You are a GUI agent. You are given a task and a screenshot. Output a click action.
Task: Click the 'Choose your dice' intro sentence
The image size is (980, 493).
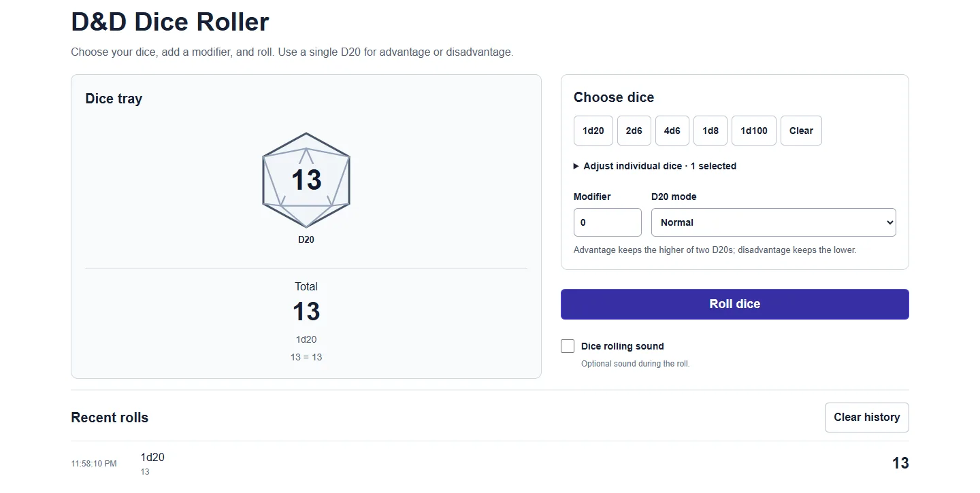click(292, 52)
